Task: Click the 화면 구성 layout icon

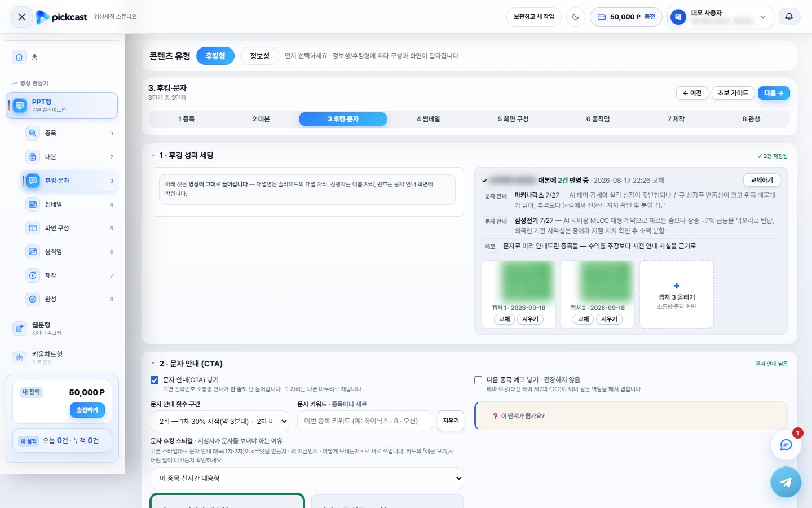Action: click(33, 228)
